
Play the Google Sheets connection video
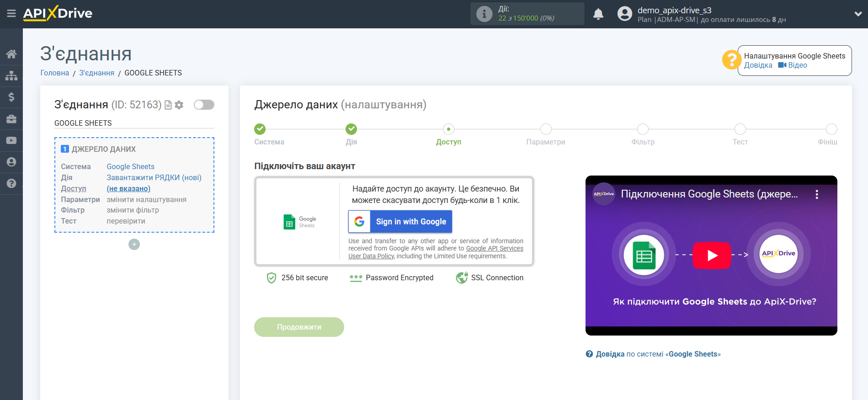(x=711, y=255)
